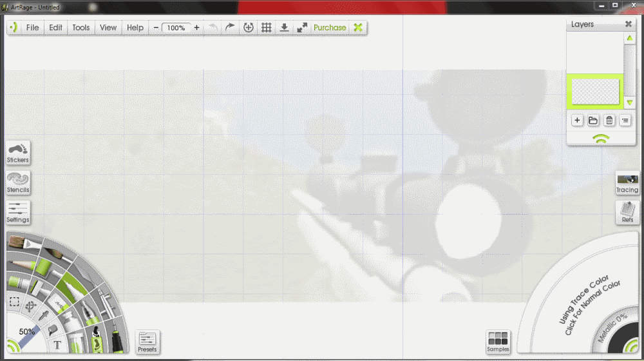644x361 pixels.
Task: Select the highlighted Felt Pen tool
Action: (x=71, y=288)
